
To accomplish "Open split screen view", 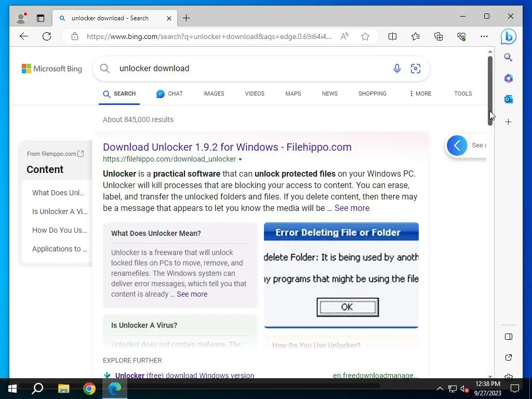I will point(392,36).
